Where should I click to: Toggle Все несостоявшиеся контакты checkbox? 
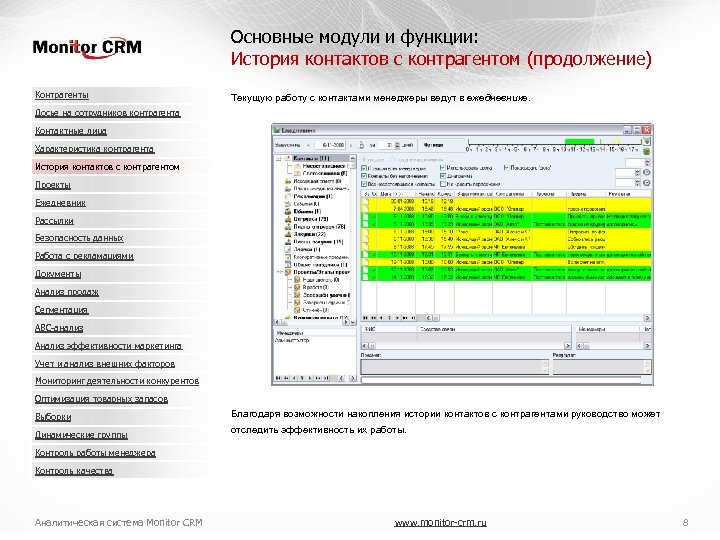(364, 184)
